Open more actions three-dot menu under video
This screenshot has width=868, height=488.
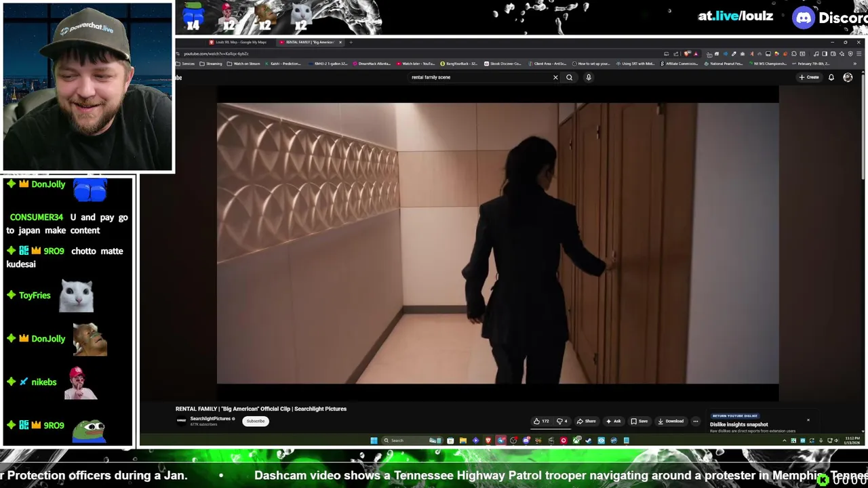pos(695,421)
